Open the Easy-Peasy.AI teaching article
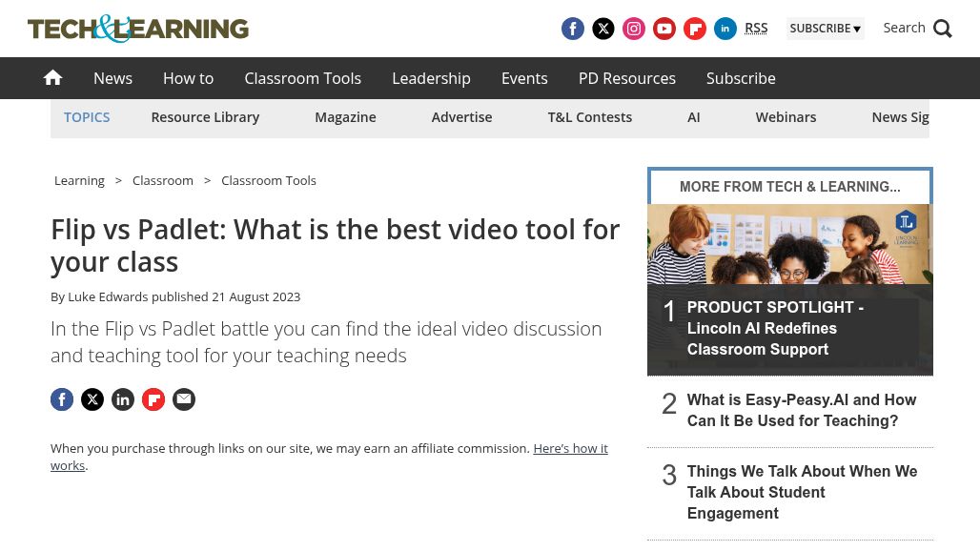Screen dimensions: 980x551 coord(801,410)
